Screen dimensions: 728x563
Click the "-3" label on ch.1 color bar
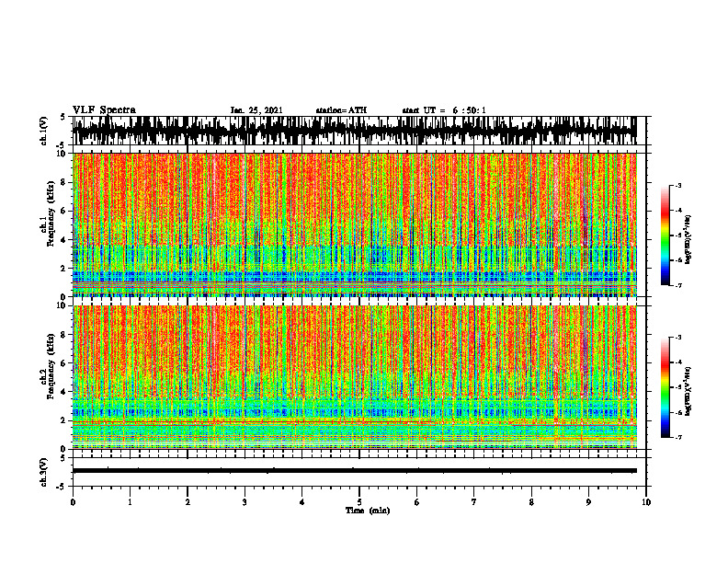(678, 185)
